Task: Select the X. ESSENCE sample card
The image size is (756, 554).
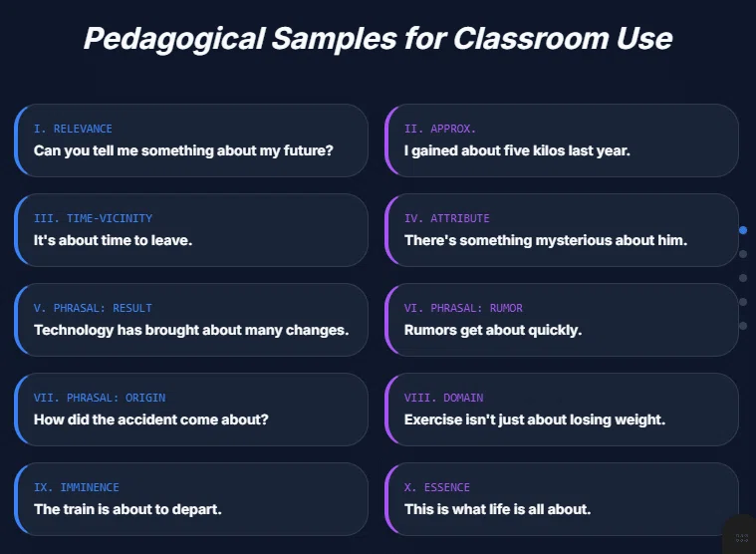Action: [x=562, y=499]
